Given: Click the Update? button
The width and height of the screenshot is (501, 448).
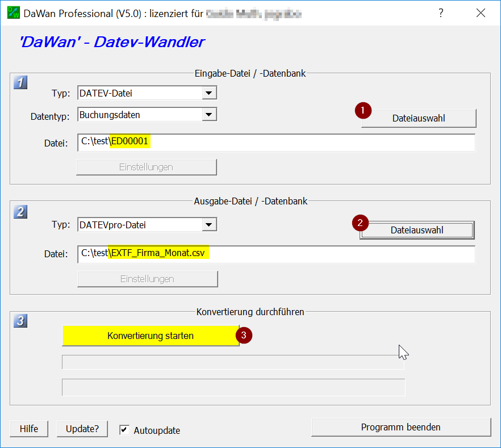Looking at the screenshot, I should pos(82,429).
